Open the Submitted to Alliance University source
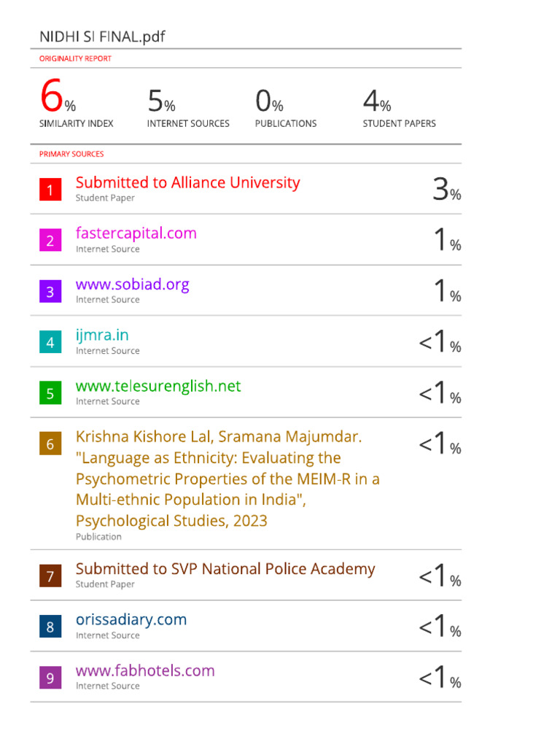This screenshot has width=560, height=747. click(187, 182)
